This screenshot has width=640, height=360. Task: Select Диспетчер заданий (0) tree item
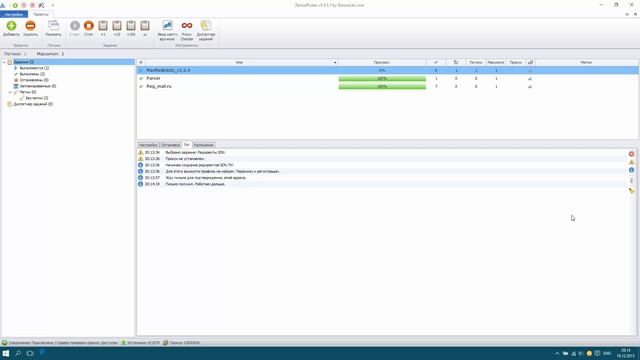coord(33,104)
